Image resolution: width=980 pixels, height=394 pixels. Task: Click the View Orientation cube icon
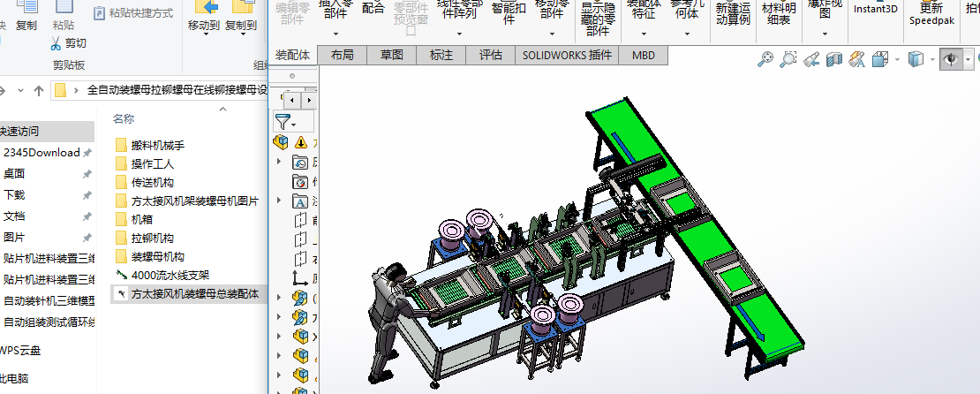point(879,59)
